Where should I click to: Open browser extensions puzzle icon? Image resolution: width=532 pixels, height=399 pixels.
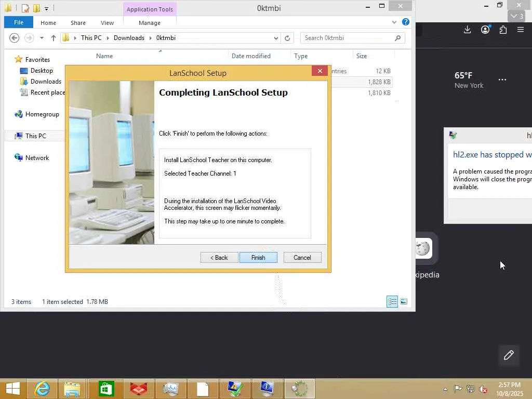pyautogui.click(x=503, y=30)
